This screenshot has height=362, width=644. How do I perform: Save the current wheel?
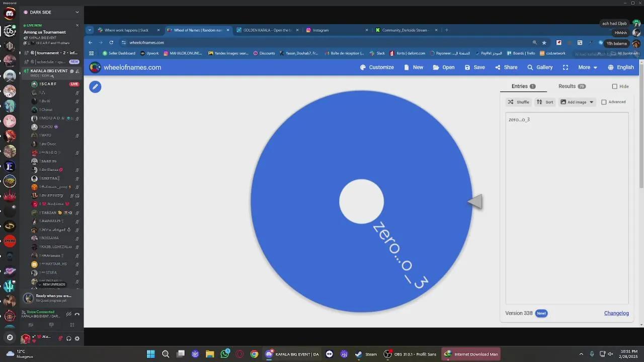(x=475, y=67)
